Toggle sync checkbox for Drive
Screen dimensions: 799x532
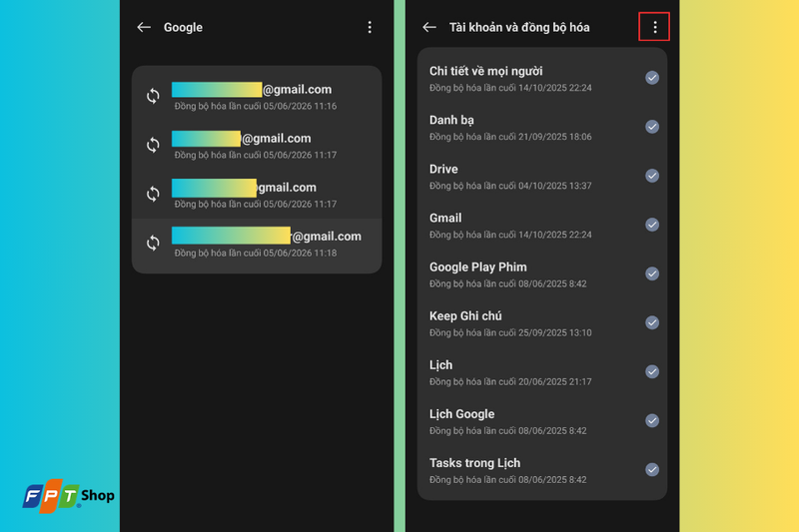coord(652,176)
